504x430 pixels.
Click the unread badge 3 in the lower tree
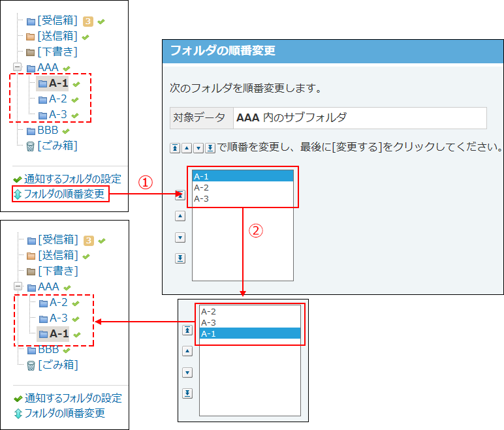coord(89,240)
